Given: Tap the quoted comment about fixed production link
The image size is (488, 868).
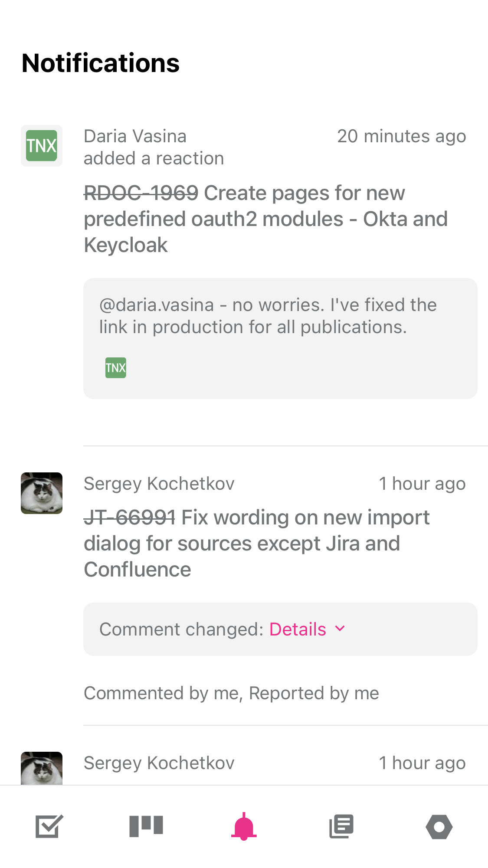Looking at the screenshot, I should pyautogui.click(x=268, y=315).
